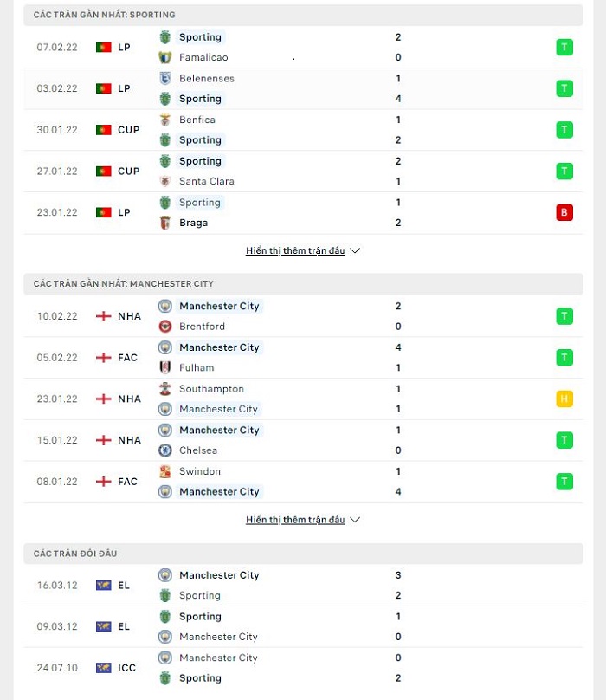Click the Swindon club crest
The image size is (606, 700).
pyautogui.click(x=165, y=471)
